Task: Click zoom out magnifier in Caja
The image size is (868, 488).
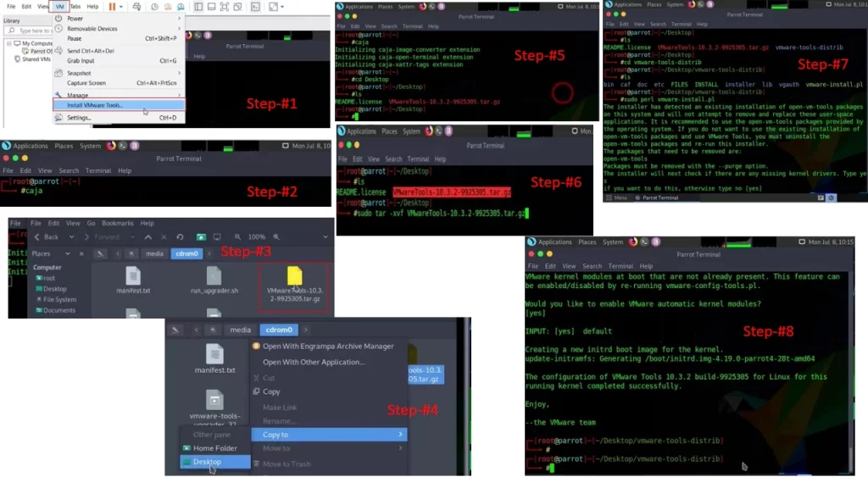Action: pos(237,237)
